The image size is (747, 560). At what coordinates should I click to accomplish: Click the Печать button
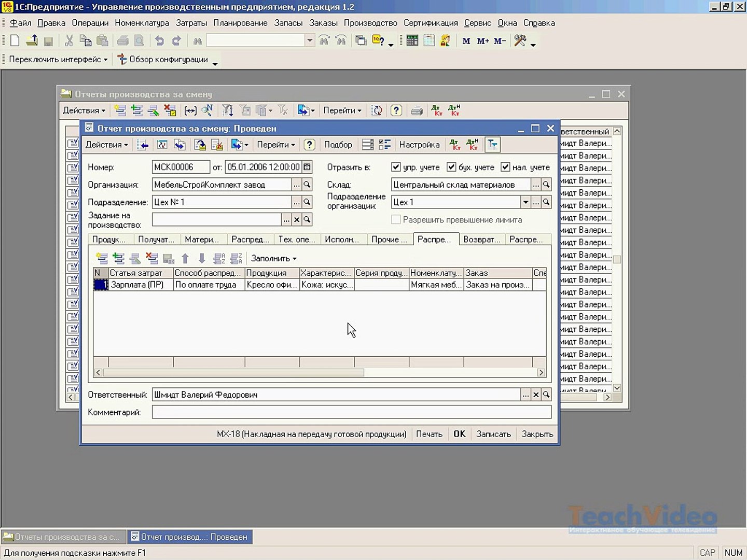[x=429, y=434]
